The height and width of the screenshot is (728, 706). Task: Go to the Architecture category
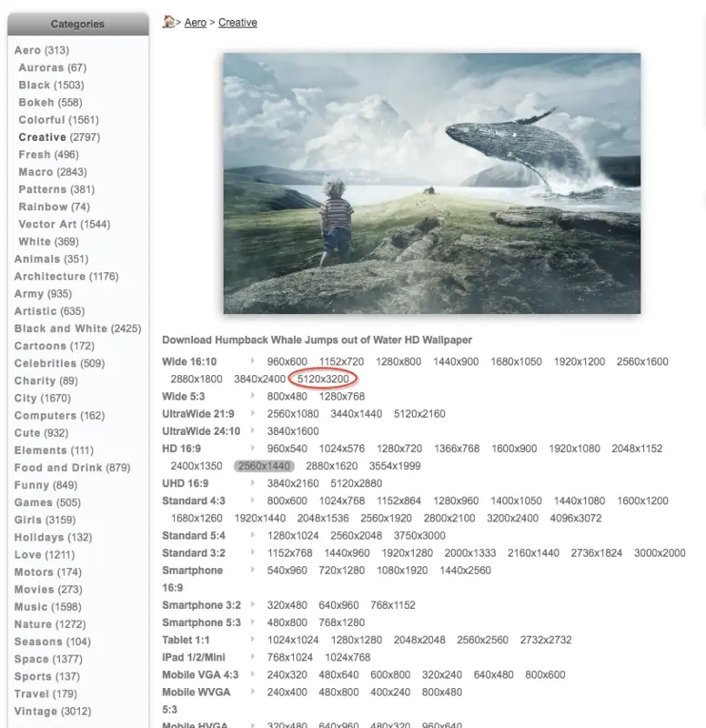[66, 277]
